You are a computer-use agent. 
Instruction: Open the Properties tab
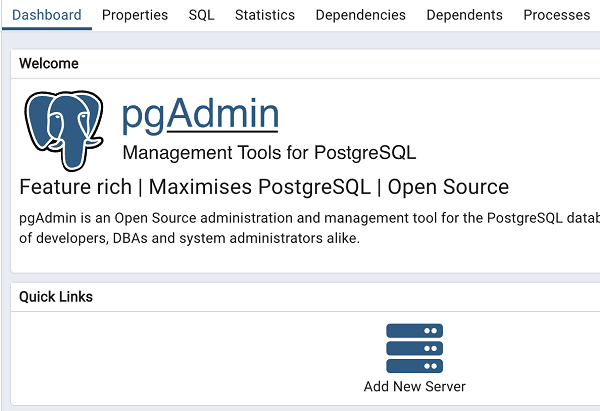click(135, 15)
